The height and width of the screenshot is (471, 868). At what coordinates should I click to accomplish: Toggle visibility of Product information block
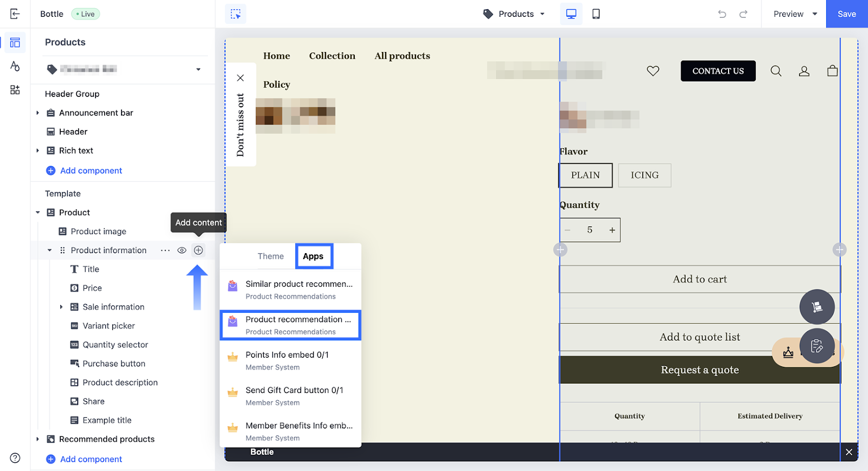point(182,250)
